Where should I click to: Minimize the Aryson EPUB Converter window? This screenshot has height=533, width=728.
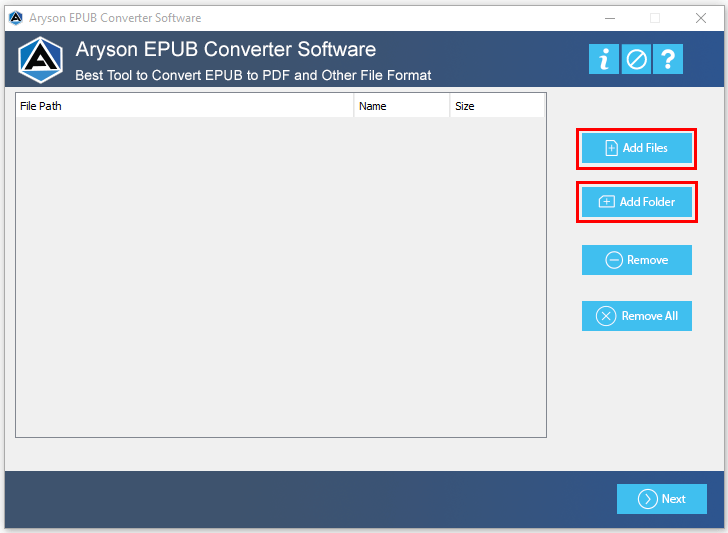pyautogui.click(x=610, y=18)
